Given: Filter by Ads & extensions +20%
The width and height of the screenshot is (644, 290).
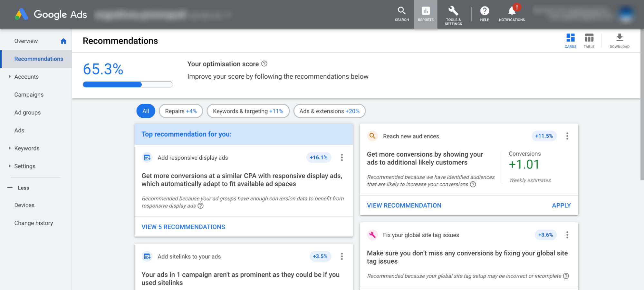Looking at the screenshot, I should pos(329,111).
